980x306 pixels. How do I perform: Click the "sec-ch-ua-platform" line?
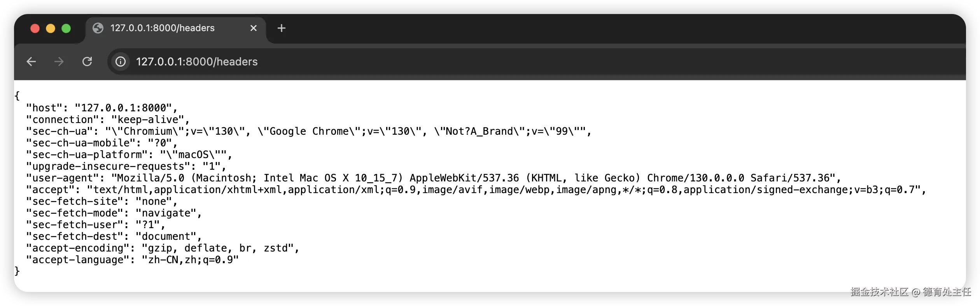pyautogui.click(x=129, y=155)
